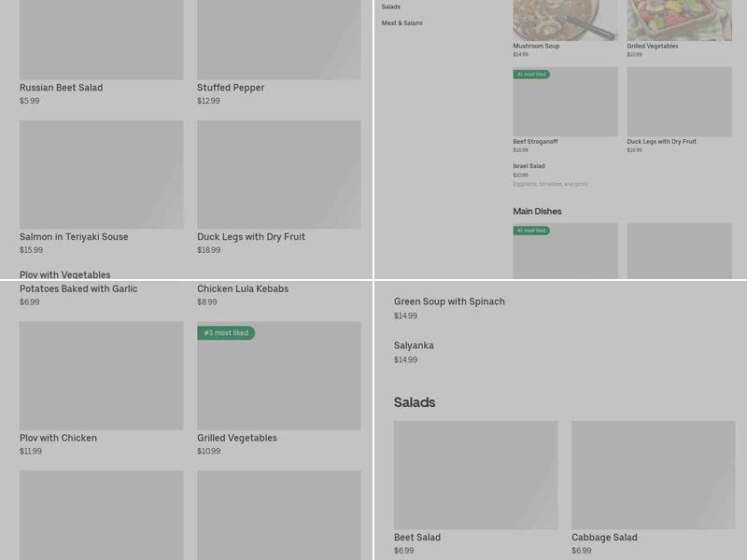
Task: Click the Plov with Chicken image
Action: point(101,375)
